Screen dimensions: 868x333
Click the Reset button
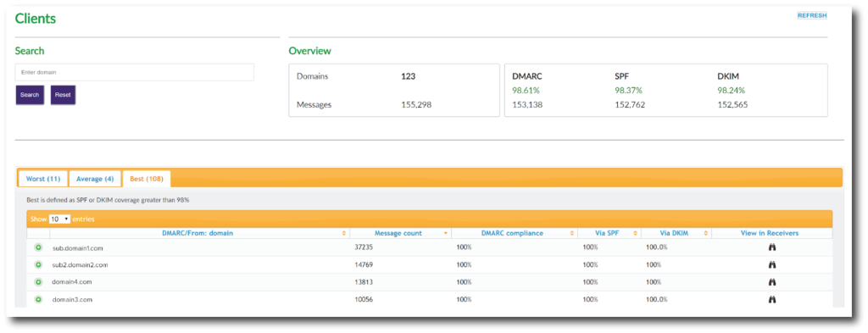click(x=63, y=95)
